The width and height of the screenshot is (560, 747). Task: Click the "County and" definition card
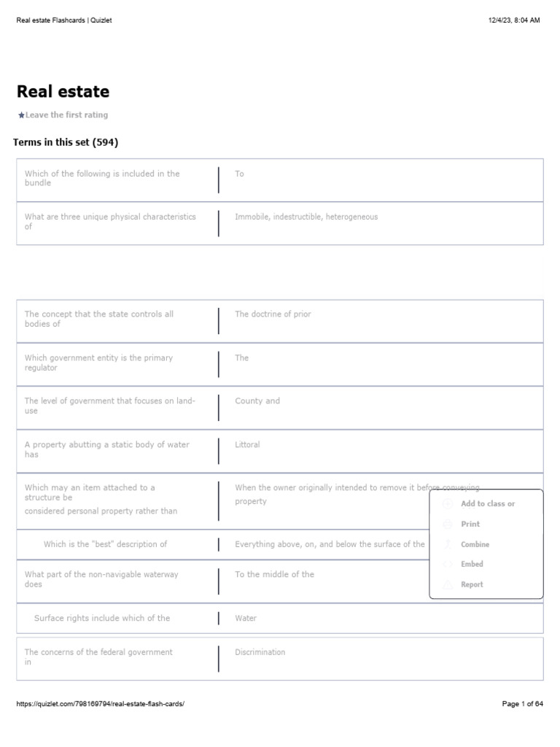(257, 401)
